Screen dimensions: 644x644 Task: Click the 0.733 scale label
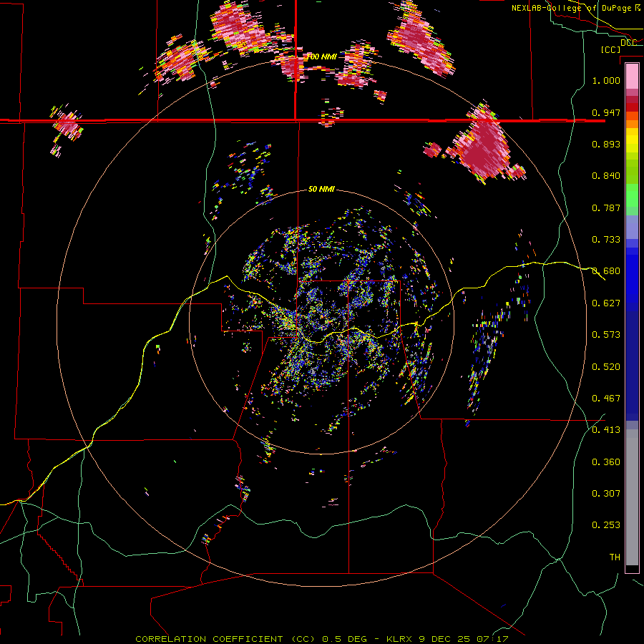tap(606, 240)
